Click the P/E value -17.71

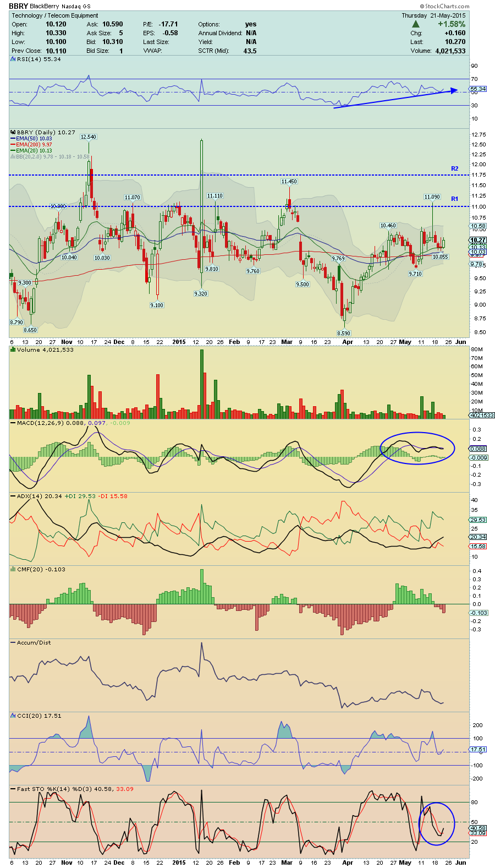tap(168, 24)
